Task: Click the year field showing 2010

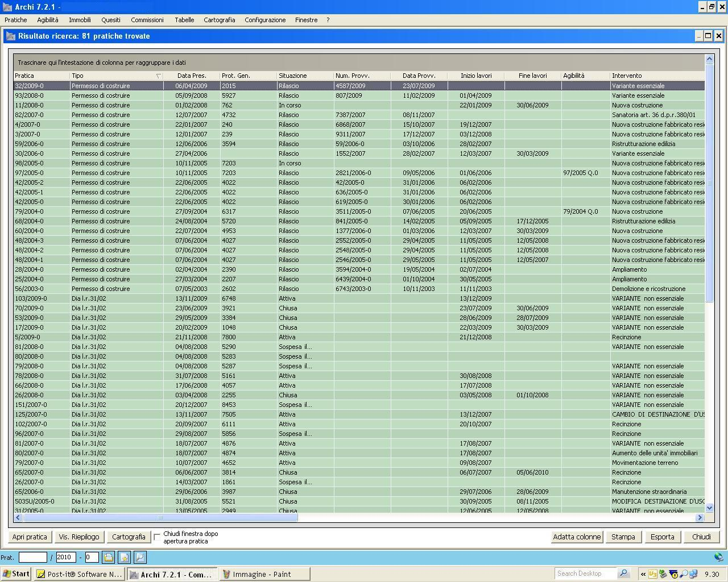Action: tap(65, 558)
